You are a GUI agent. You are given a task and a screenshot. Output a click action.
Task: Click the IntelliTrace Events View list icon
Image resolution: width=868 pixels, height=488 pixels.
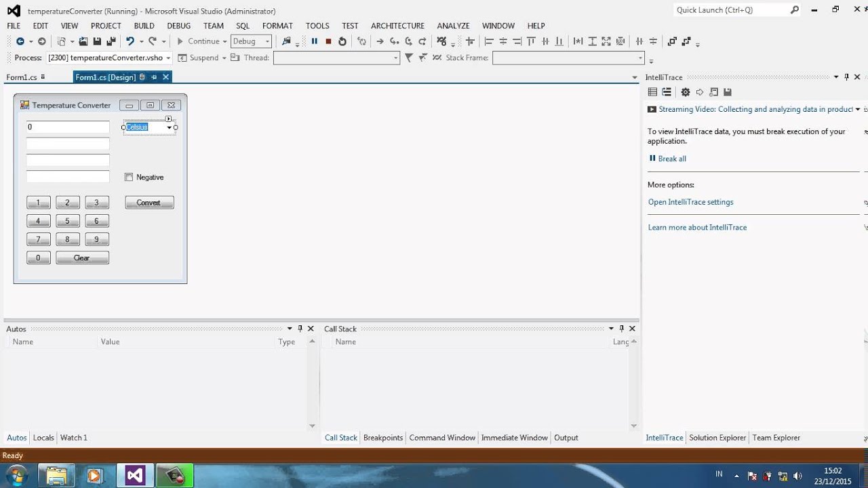(652, 92)
